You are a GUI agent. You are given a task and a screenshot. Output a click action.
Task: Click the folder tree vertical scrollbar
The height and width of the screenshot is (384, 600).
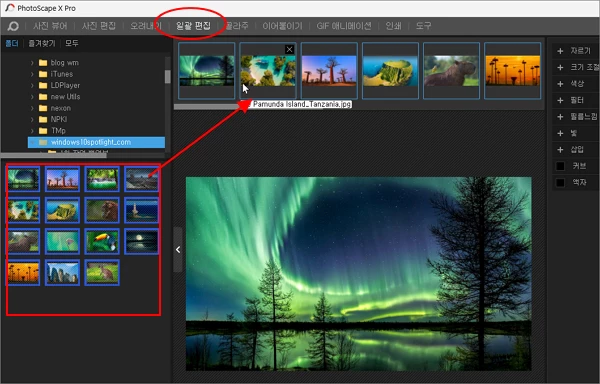coord(168,76)
